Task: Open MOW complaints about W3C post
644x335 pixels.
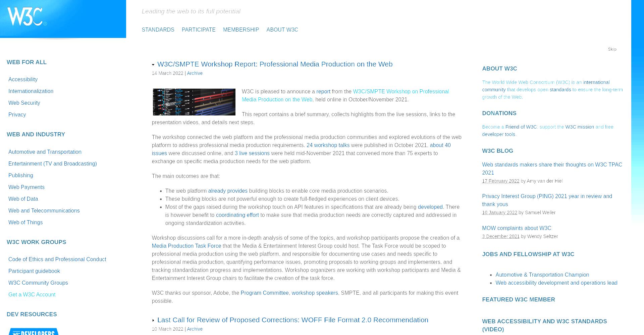Action: click(x=517, y=228)
